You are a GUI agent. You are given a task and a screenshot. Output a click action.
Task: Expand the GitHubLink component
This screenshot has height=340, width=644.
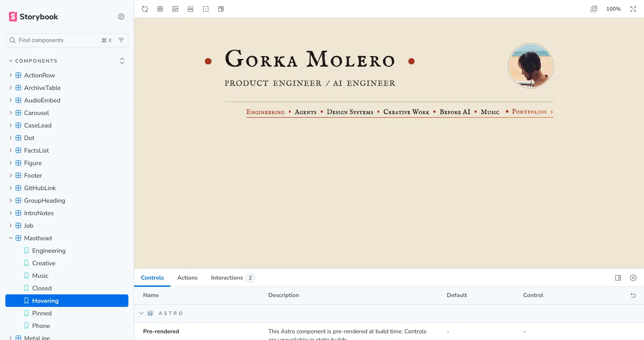[x=40, y=188]
